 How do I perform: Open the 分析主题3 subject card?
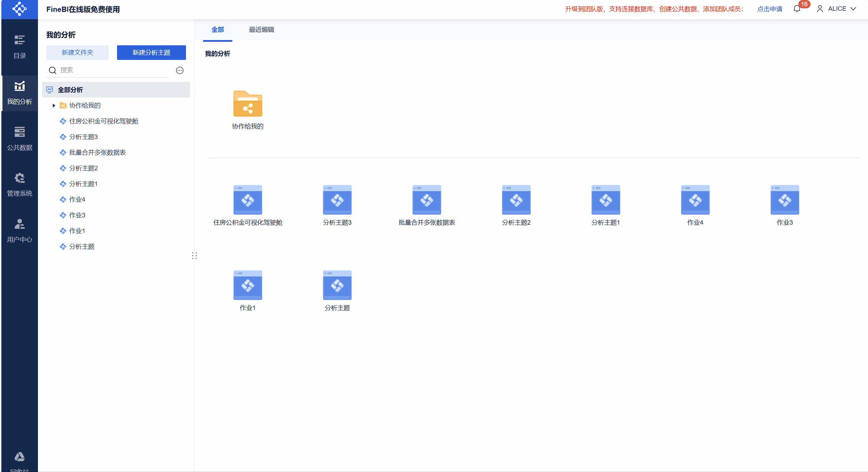337,205
